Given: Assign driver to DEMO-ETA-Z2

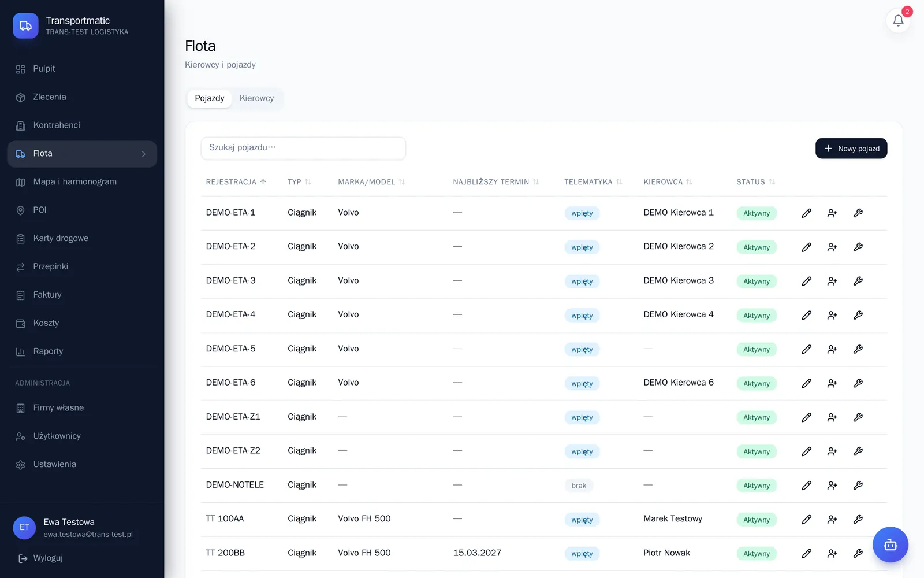Looking at the screenshot, I should pyautogui.click(x=832, y=451).
